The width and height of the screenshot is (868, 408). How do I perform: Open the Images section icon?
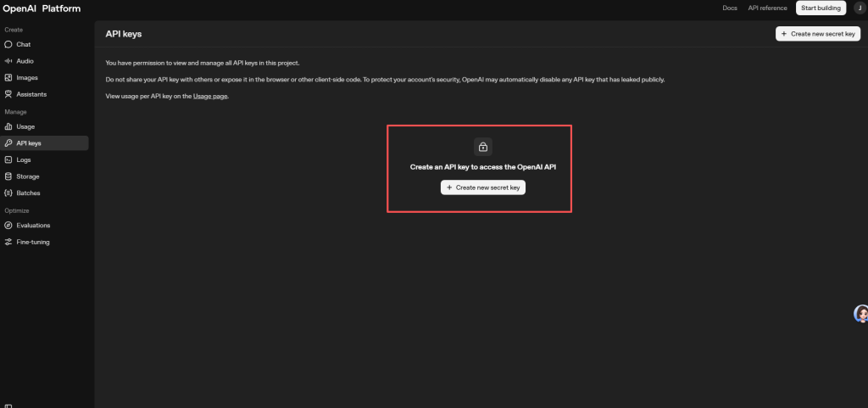pos(8,77)
